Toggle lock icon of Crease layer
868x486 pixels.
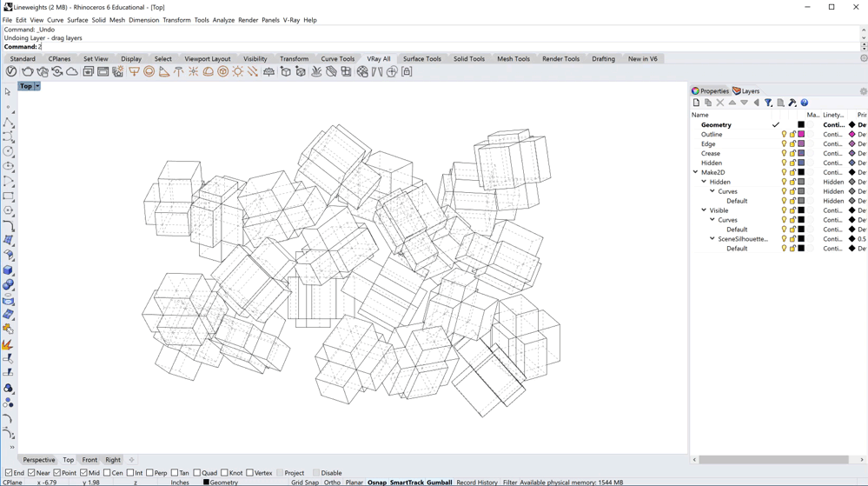click(792, 154)
